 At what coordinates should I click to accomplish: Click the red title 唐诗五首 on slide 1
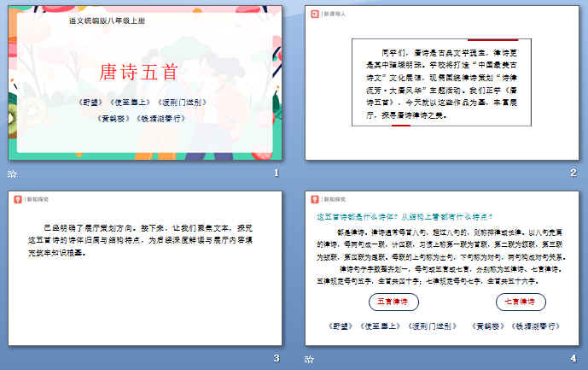(143, 70)
